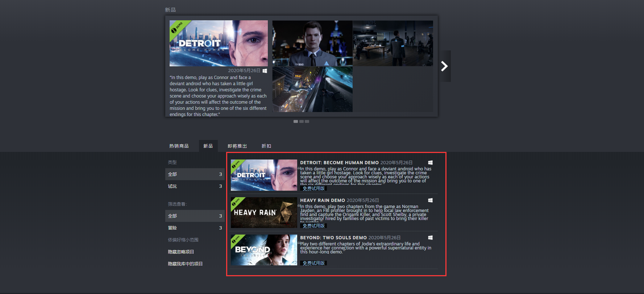Switch to the 折扣 tab
644x294 pixels.
[x=266, y=146]
